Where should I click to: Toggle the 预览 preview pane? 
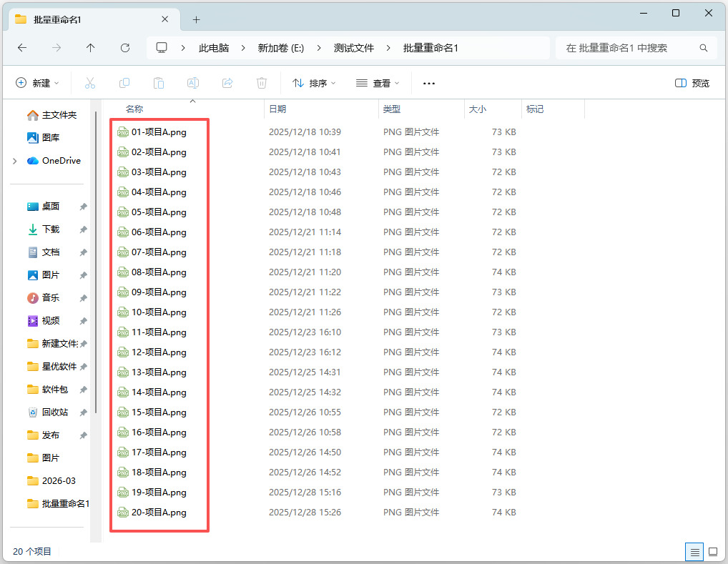[x=692, y=83]
